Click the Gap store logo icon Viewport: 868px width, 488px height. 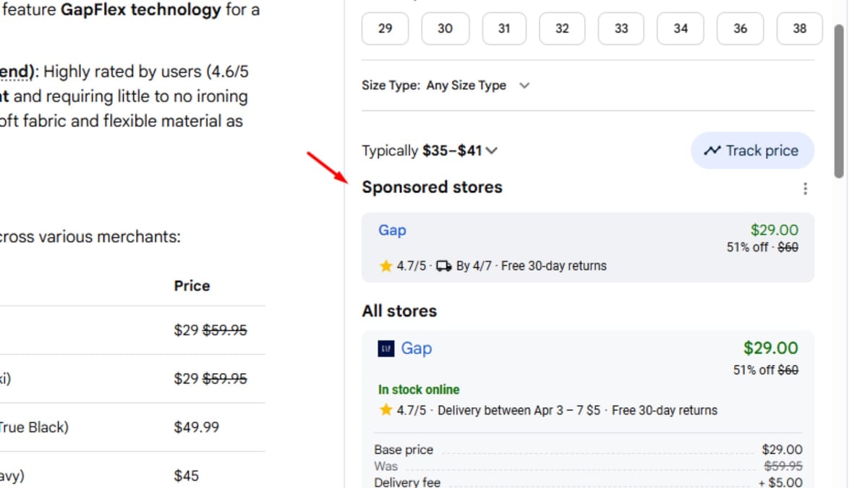click(387, 348)
